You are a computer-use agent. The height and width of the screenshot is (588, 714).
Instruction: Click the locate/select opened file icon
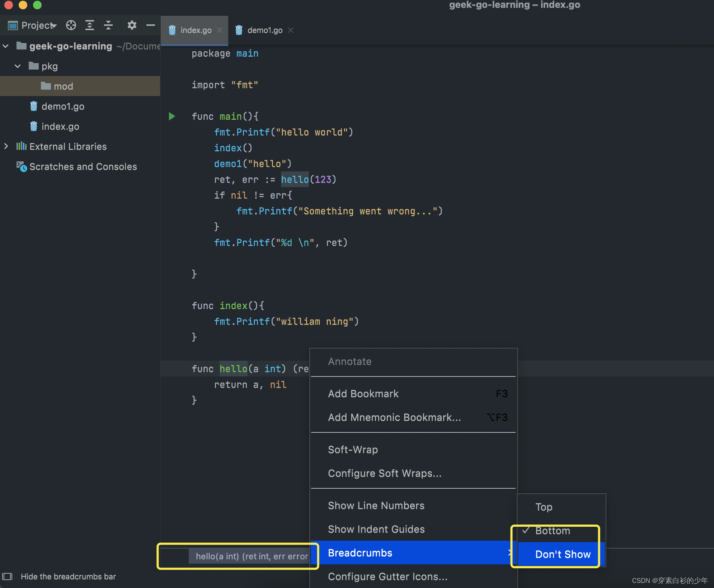(71, 25)
